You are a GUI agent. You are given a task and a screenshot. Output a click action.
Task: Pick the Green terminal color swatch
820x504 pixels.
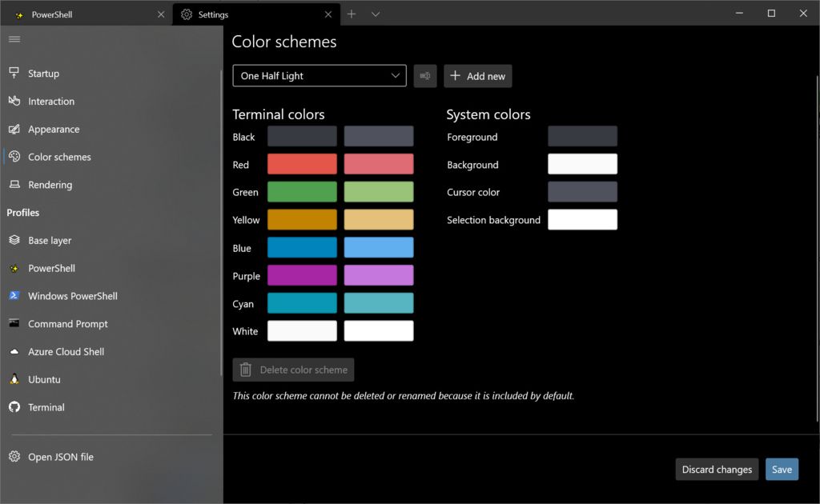(302, 192)
